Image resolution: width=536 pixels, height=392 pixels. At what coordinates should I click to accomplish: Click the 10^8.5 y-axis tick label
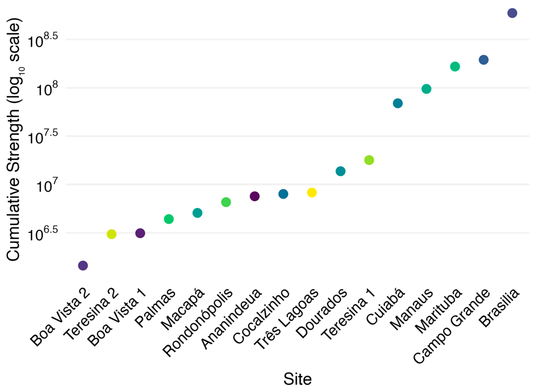[x=43, y=40]
